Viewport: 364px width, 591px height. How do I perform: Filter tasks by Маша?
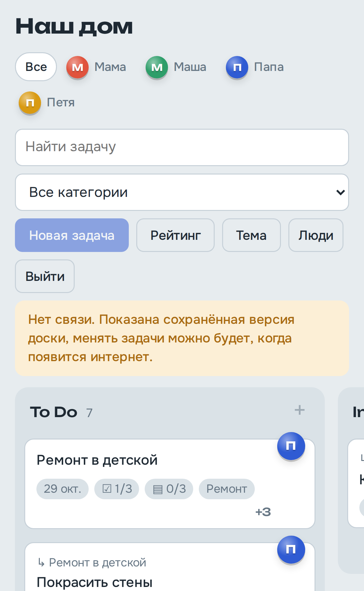[x=176, y=67]
